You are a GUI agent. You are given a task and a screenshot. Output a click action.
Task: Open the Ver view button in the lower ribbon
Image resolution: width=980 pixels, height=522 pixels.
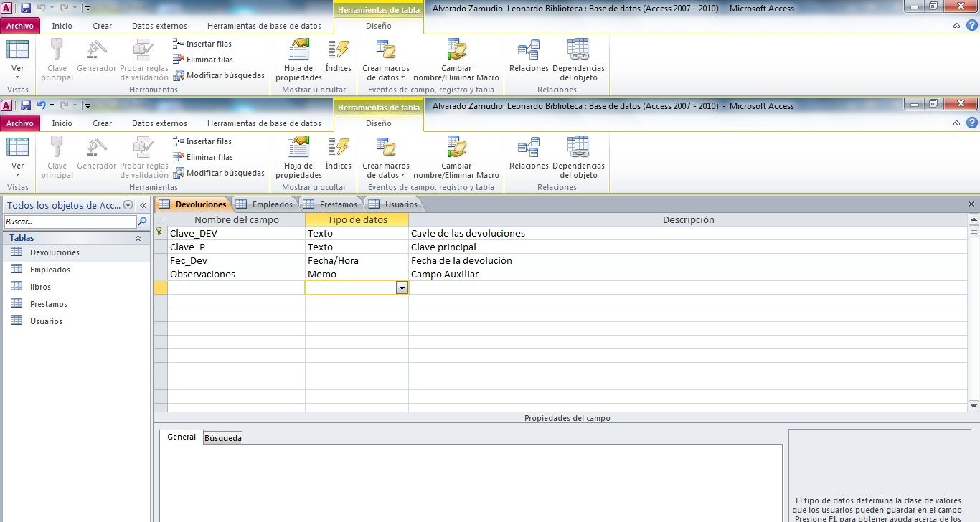(x=18, y=158)
